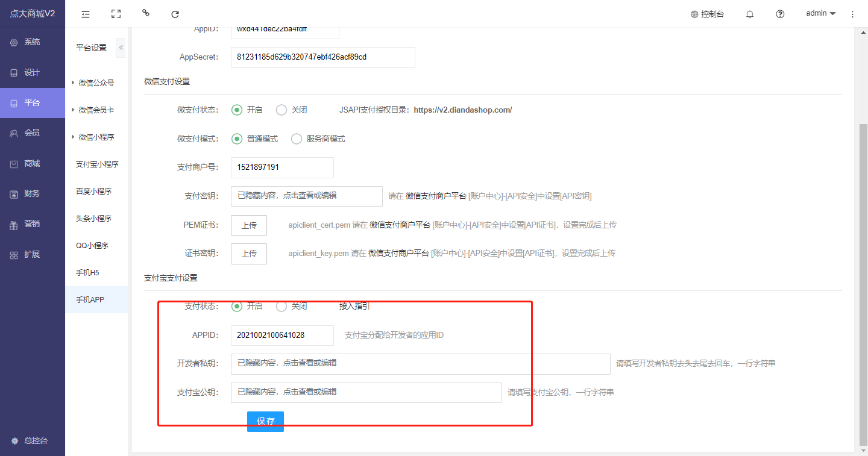The height and width of the screenshot is (456, 868).
Task: Click the collapse sidebar menu icon
Action: click(86, 14)
